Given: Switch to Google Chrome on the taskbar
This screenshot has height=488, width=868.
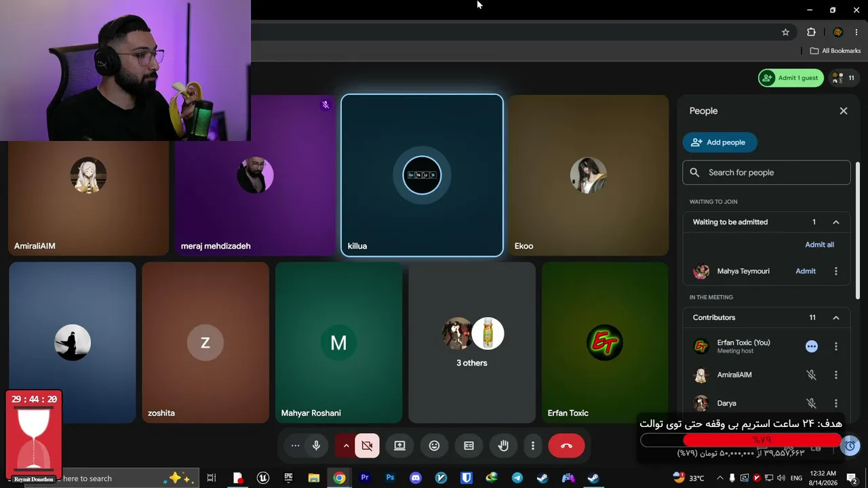Looking at the screenshot, I should (339, 478).
